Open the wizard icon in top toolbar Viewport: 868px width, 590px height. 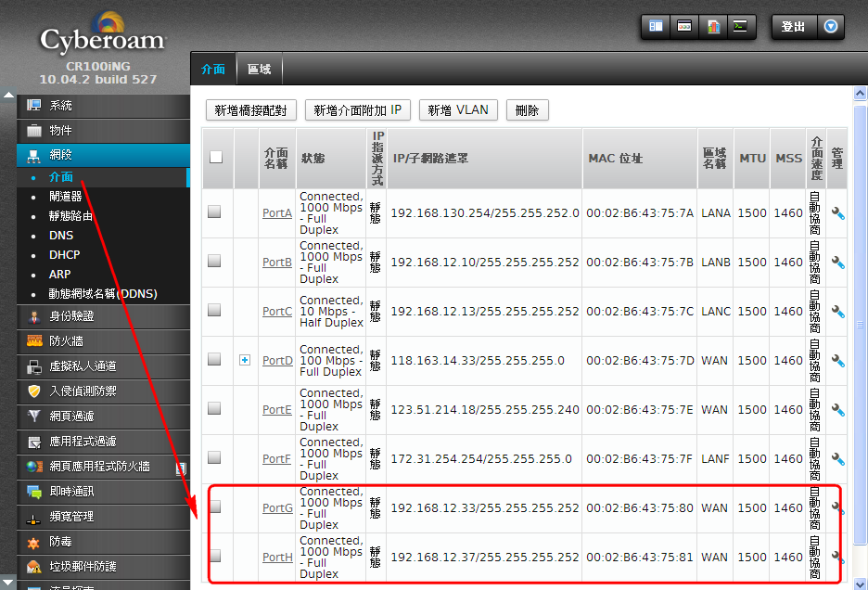point(684,26)
